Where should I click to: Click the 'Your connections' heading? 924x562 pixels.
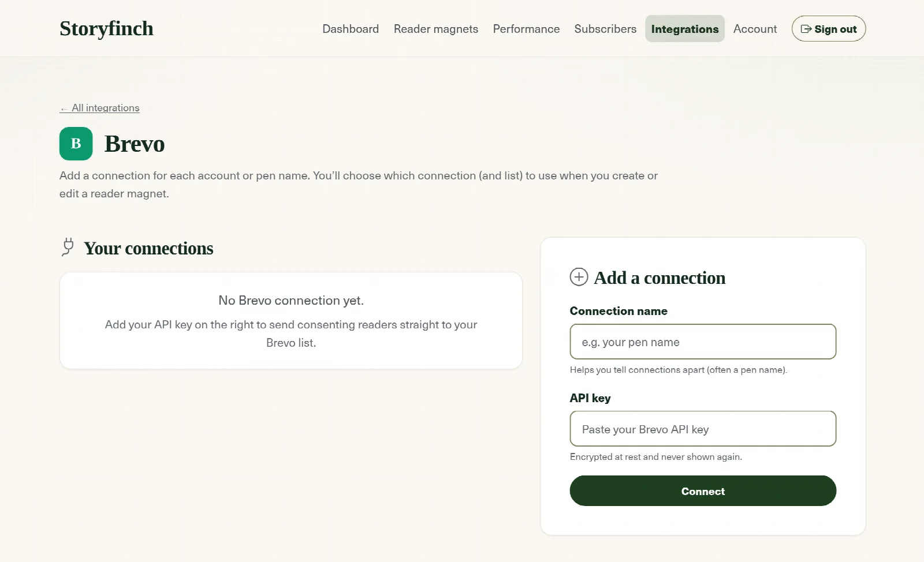148,248
